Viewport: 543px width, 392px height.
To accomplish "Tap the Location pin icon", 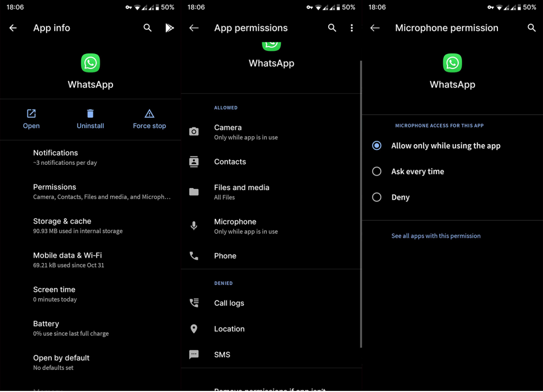I will coord(194,328).
